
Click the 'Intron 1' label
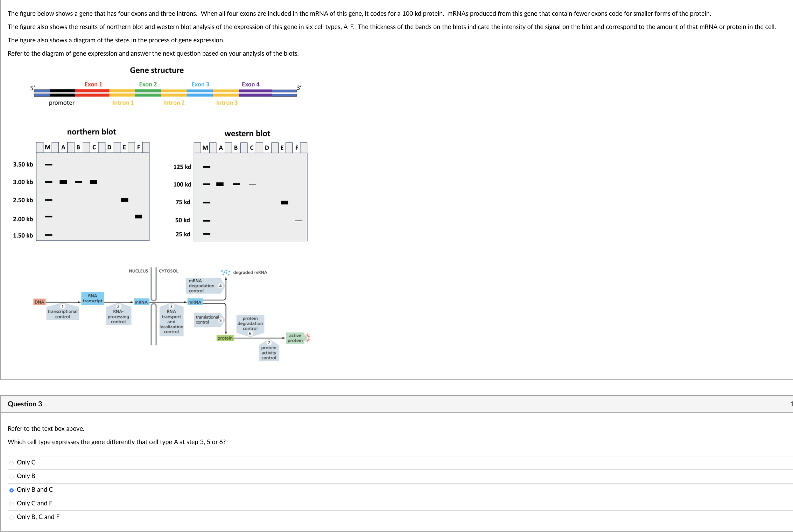123,103
